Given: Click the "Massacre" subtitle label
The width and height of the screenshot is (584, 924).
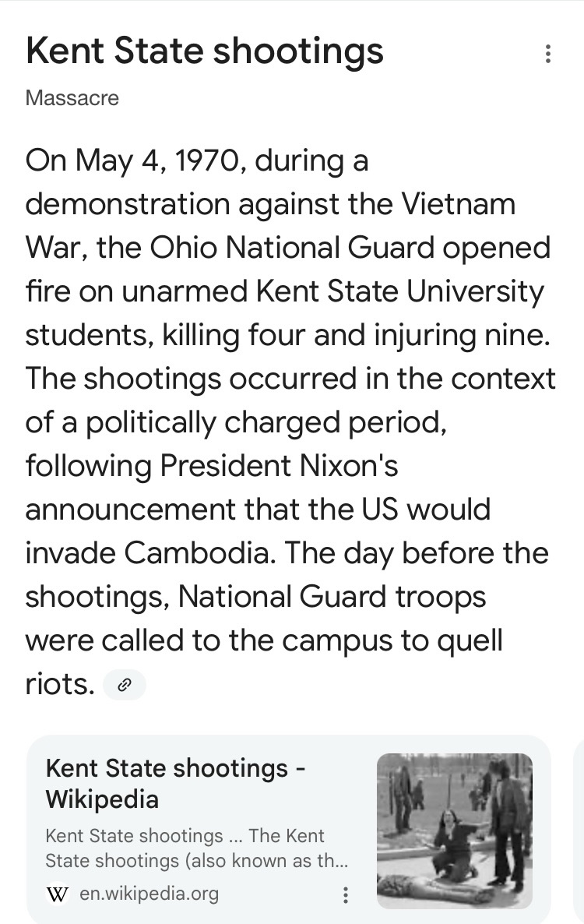Looking at the screenshot, I should click(72, 98).
